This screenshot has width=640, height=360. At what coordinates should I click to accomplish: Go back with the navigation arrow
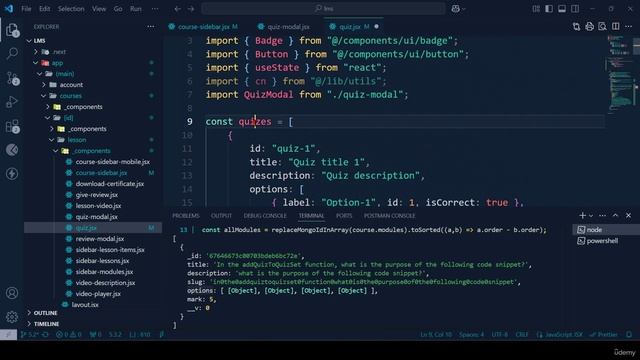[177, 9]
